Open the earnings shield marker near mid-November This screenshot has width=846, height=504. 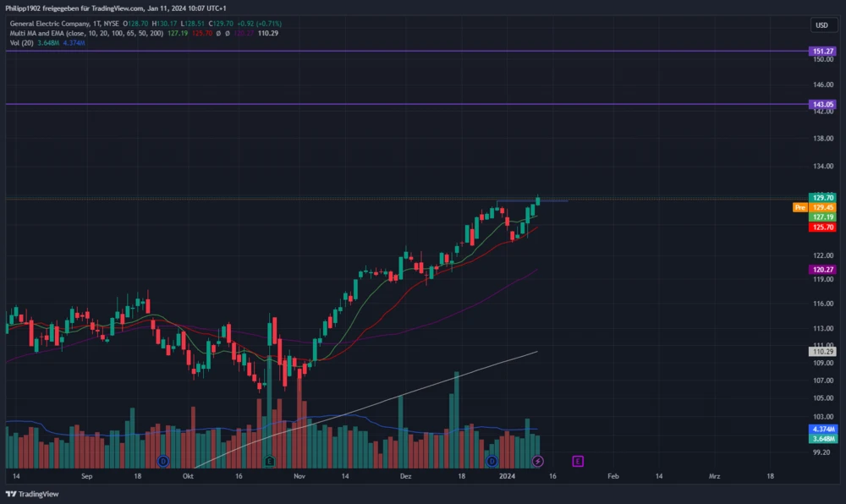pyautogui.click(x=269, y=462)
